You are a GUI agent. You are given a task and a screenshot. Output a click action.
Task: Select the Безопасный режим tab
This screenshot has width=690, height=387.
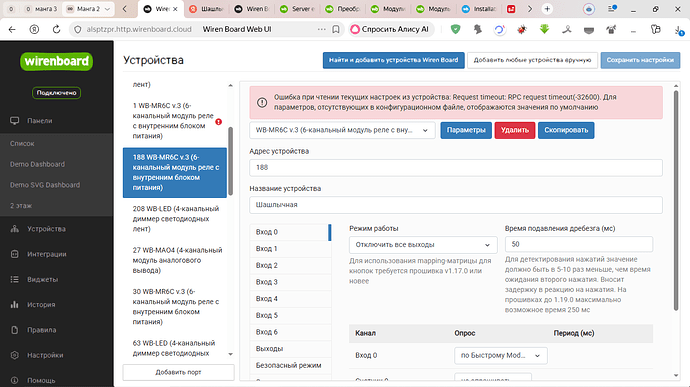(x=290, y=365)
